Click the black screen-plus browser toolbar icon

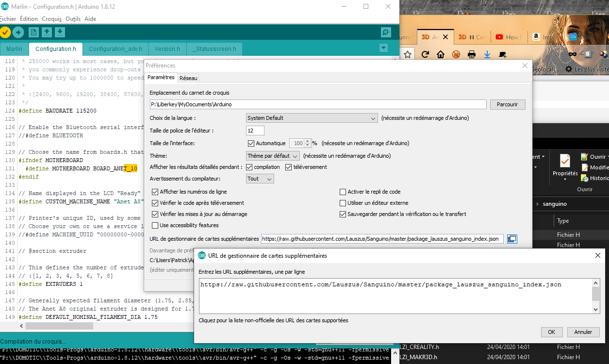click(x=503, y=54)
